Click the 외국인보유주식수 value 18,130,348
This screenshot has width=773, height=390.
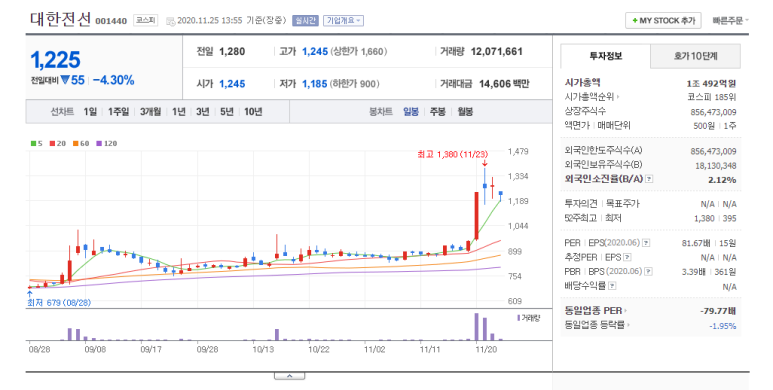716,166
